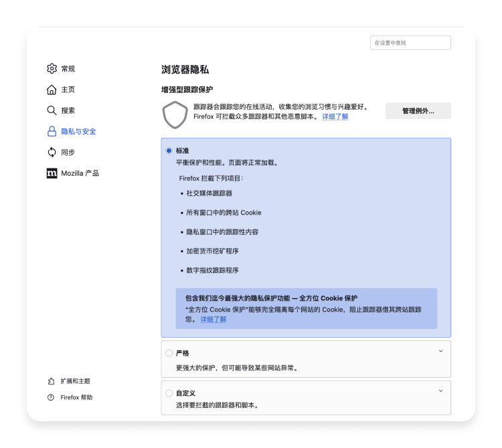Click the 隐私与安全 lock icon
502x448 pixels.
(x=52, y=131)
